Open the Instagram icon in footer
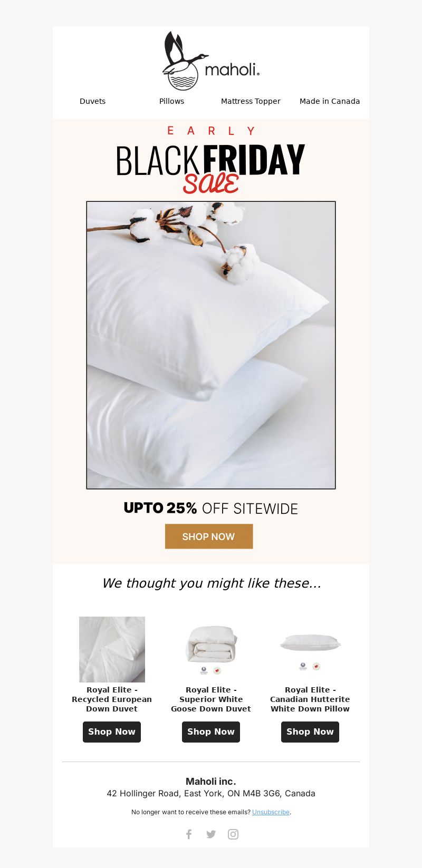The width and height of the screenshot is (422, 868). click(x=233, y=834)
